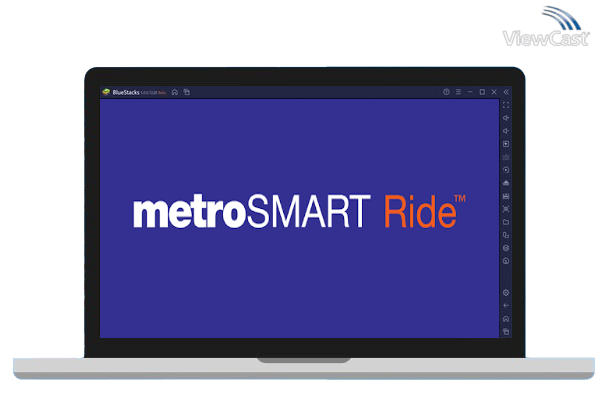Screen dimensions: 602x414
Task: Open the help question-mark icon
Action: tap(446, 92)
